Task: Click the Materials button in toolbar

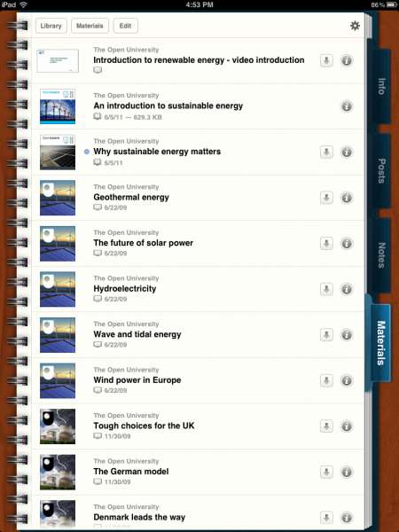Action: click(90, 26)
